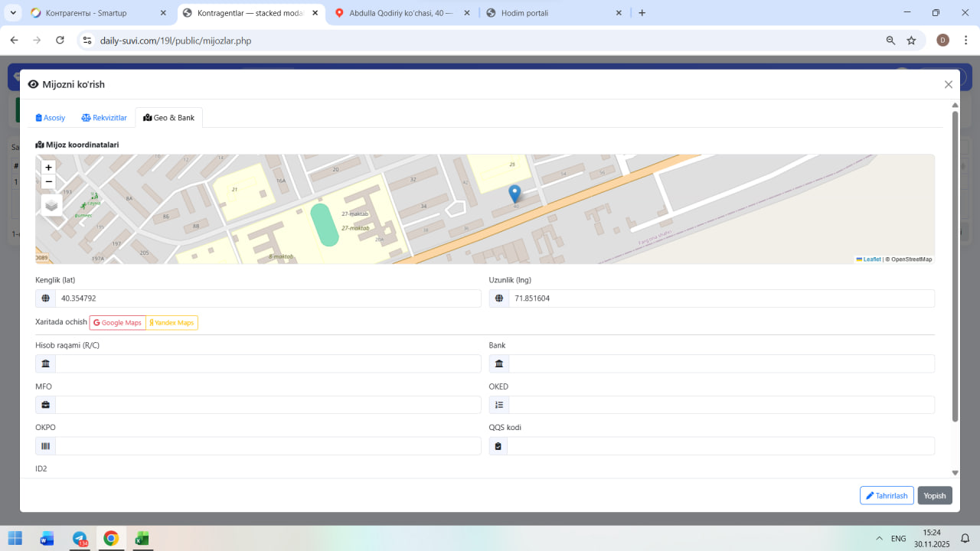Click the Tahrirlash edit button
Screen dimensions: 980x551
pyautogui.click(x=887, y=496)
